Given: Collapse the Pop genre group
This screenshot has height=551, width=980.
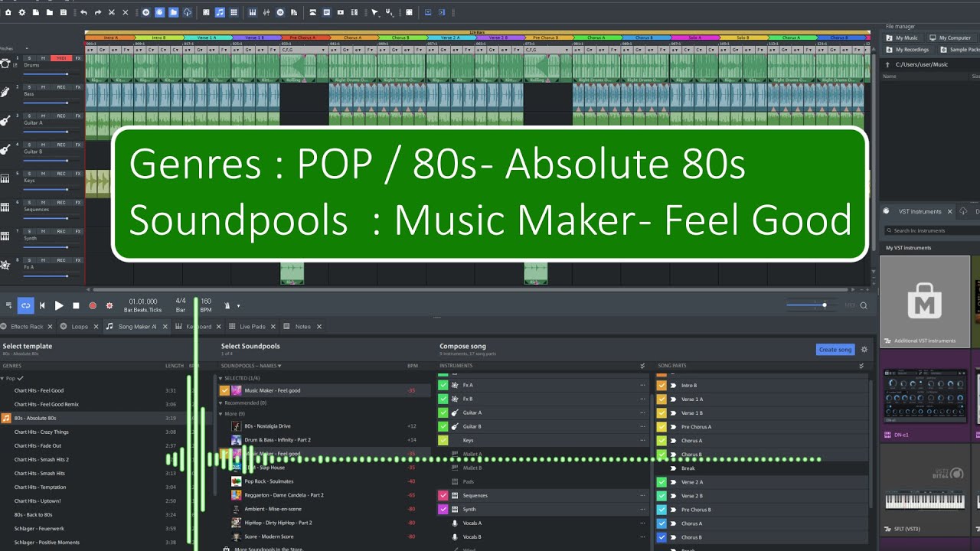Looking at the screenshot, I should click(2, 378).
